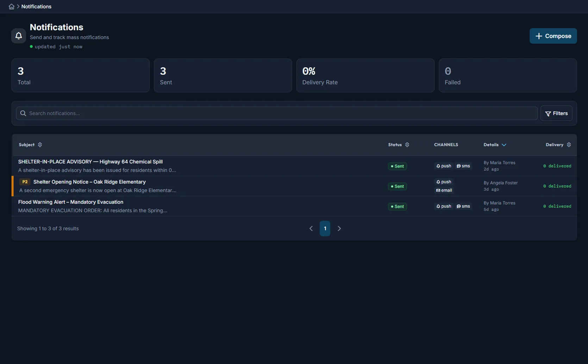588x364 pixels.
Task: Click '2d ago' timestamp
Action: pos(491,169)
